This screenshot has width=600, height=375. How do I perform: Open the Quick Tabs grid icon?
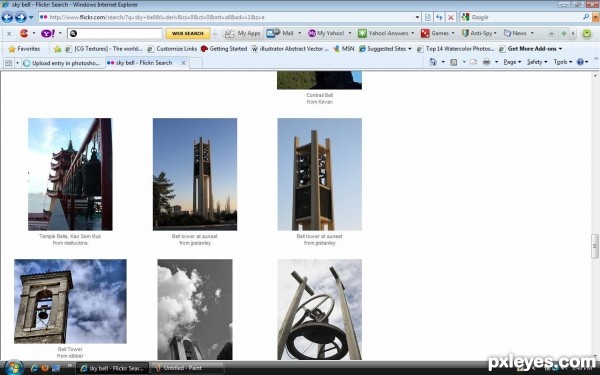coord(8,63)
